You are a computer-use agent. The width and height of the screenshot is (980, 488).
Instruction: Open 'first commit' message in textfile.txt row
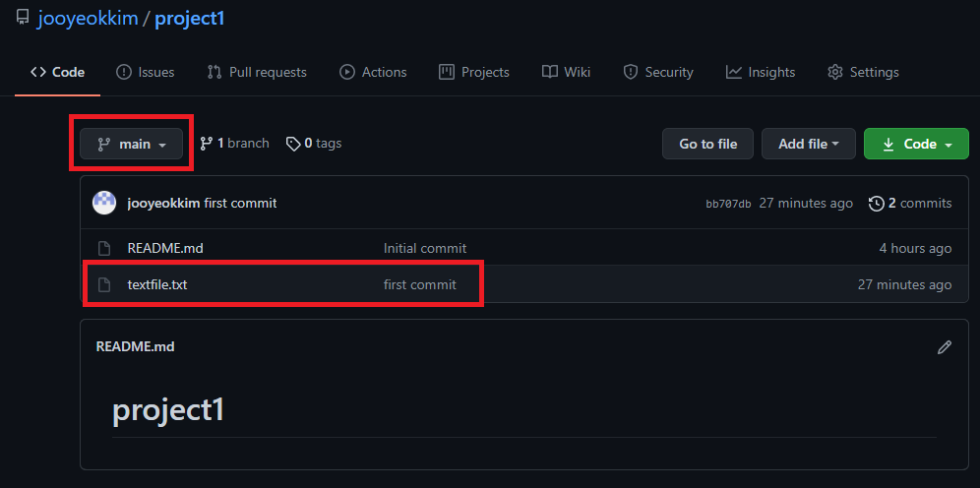point(420,285)
